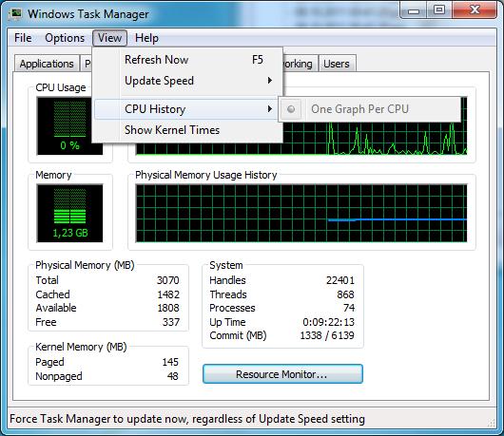Click the CPU Usage gauge meter
Image resolution: width=504 pixels, height=436 pixels.
pos(69,126)
